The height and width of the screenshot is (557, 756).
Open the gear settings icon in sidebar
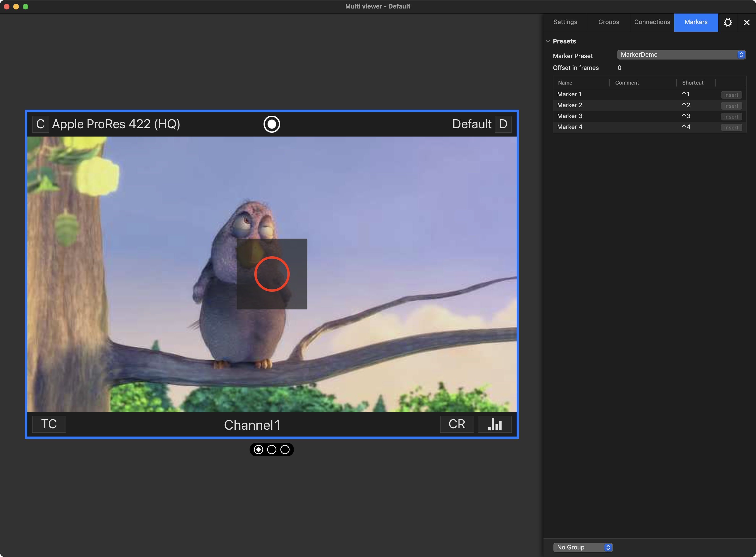[x=728, y=22]
